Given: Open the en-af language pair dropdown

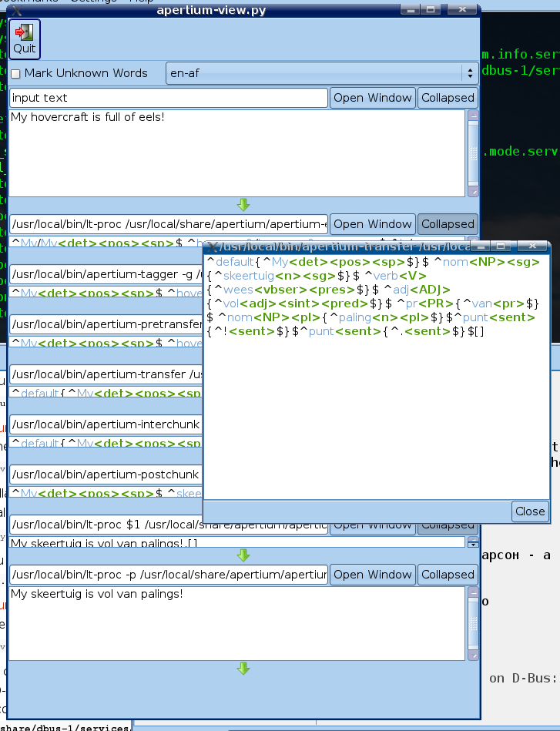Looking at the screenshot, I should [322, 73].
